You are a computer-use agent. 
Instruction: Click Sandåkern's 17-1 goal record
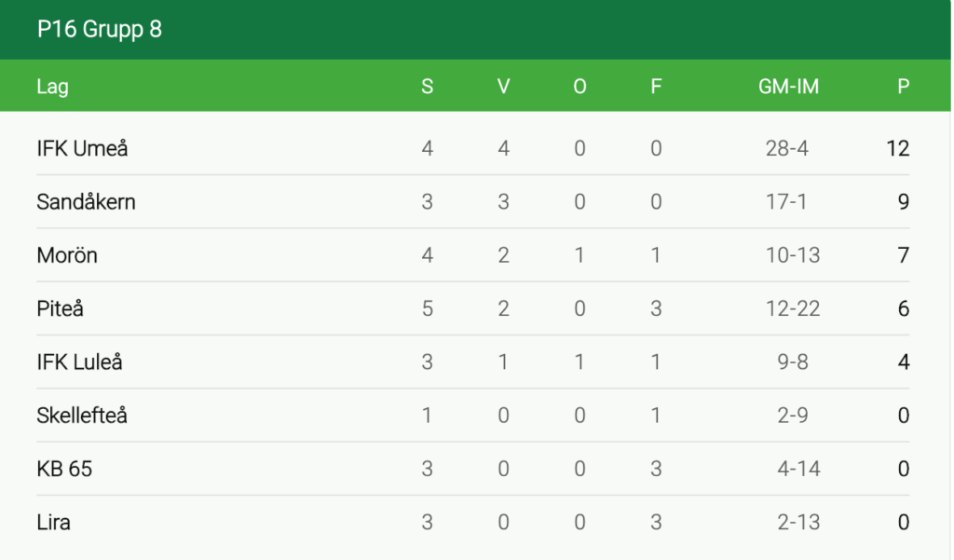[x=786, y=201]
